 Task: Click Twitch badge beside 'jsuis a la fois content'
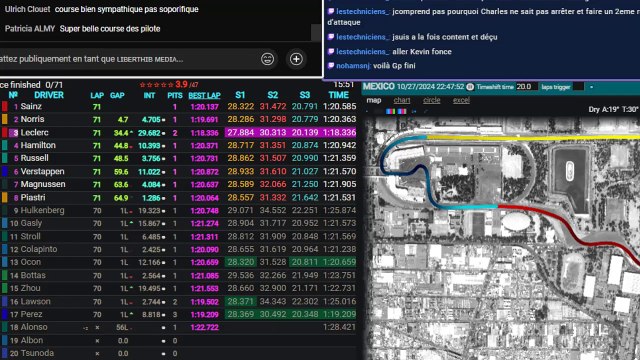click(331, 37)
